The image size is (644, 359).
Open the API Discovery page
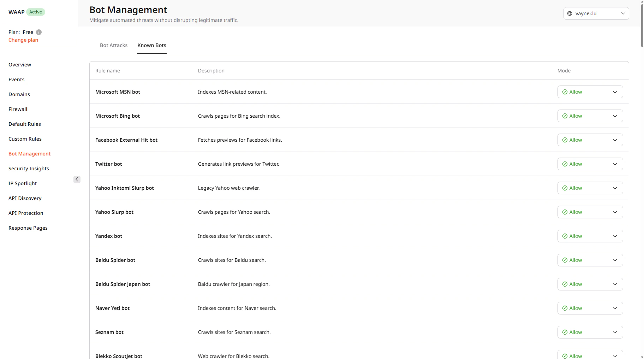click(x=25, y=198)
